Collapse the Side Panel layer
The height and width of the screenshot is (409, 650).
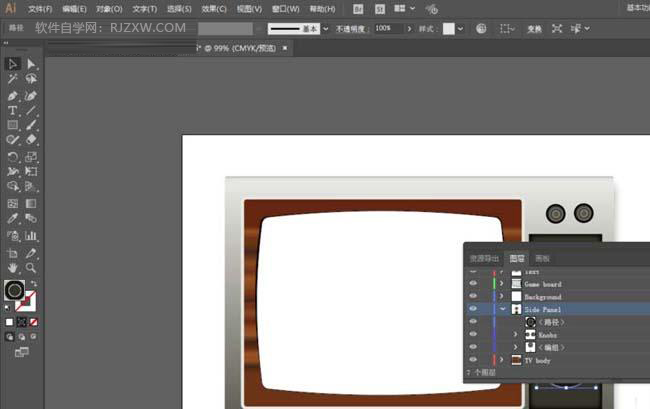click(x=502, y=310)
